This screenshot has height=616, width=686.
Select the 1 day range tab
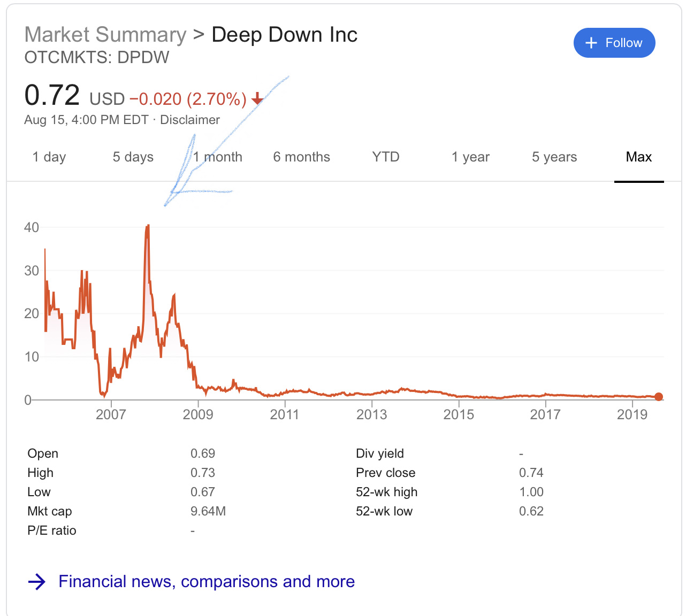tap(49, 157)
